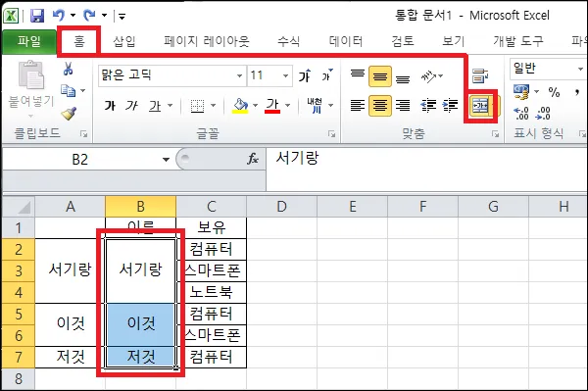Viewport: 588px width, 391px height.
Task: Copy selection with the copy icon
Action: [69, 91]
